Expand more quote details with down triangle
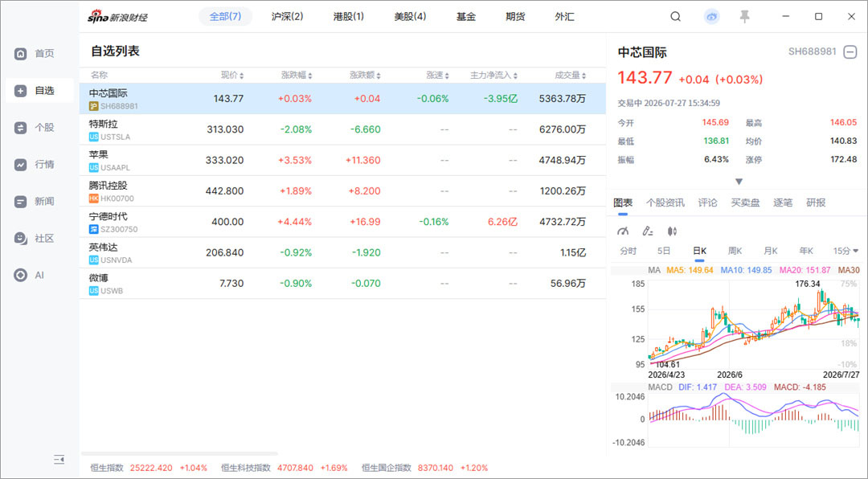This screenshot has height=479, width=868. pyautogui.click(x=739, y=182)
